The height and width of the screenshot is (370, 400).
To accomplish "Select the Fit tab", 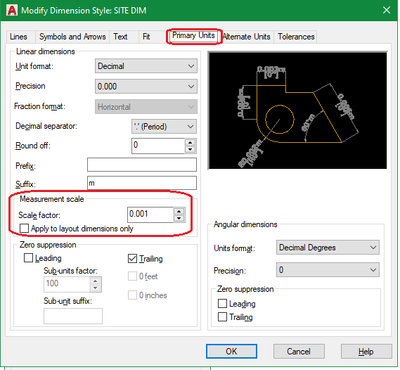I will coord(146,37).
